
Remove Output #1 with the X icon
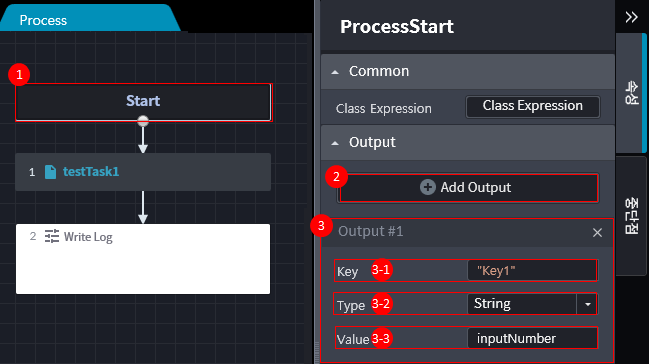click(597, 233)
